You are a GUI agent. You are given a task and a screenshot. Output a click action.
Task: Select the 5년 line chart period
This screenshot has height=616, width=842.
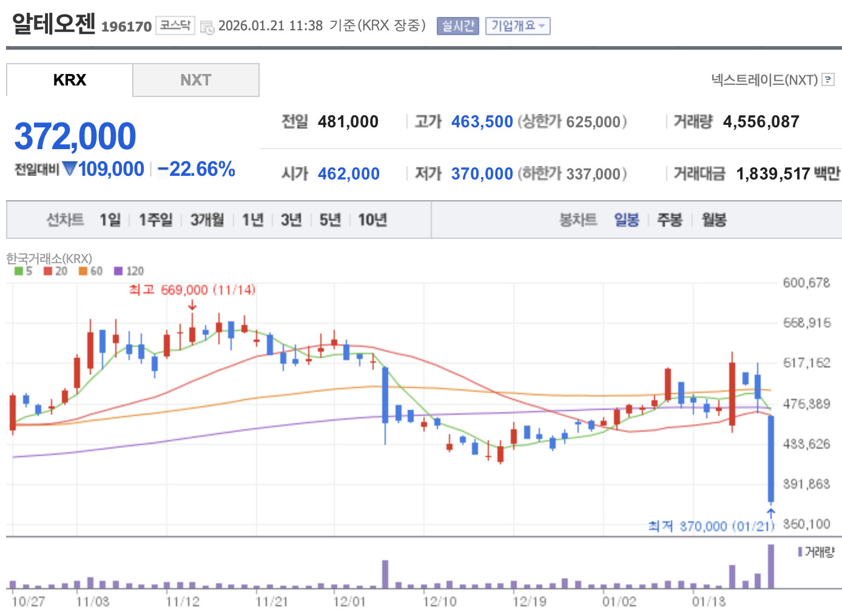(331, 219)
